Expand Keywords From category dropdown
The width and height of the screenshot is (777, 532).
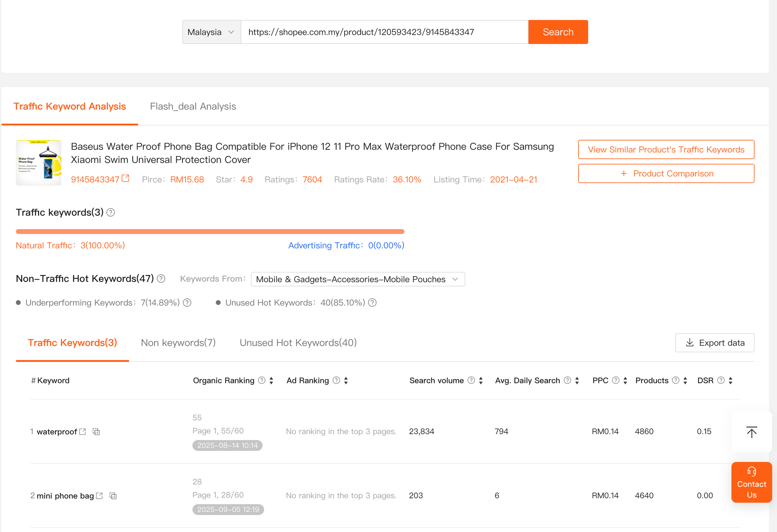coord(358,279)
